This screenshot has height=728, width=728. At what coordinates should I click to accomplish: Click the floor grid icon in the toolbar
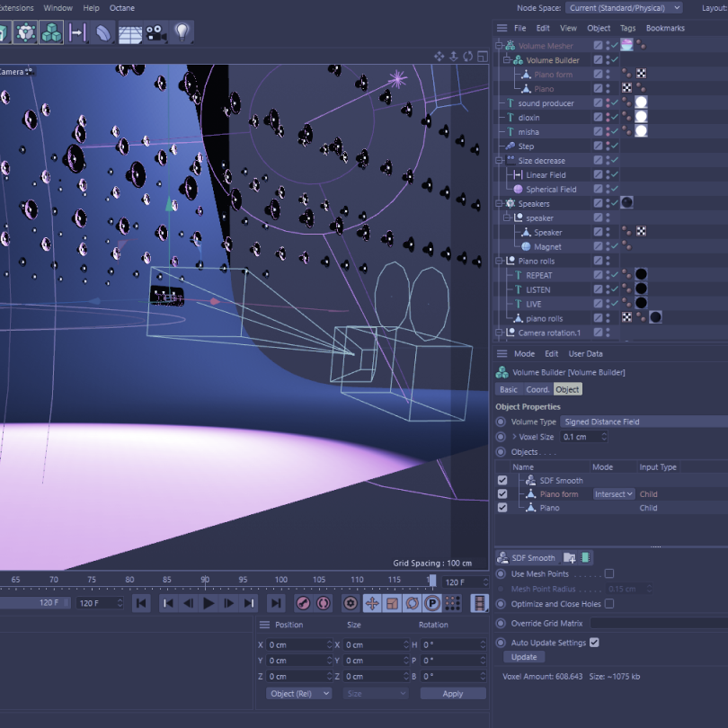coord(130,33)
